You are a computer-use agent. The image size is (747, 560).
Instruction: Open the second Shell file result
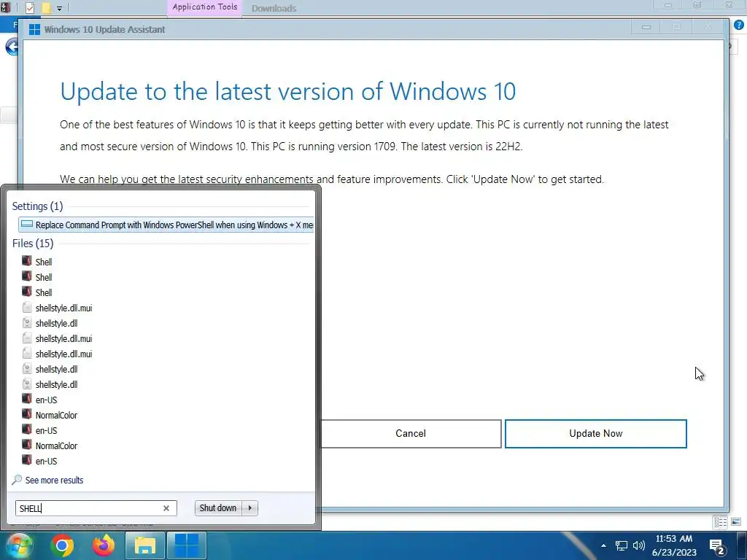(x=43, y=277)
